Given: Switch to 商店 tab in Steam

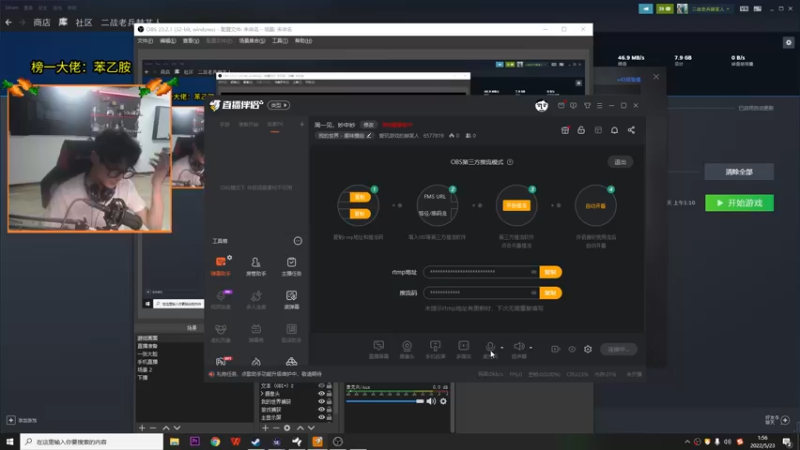Looking at the screenshot, I should [x=42, y=22].
